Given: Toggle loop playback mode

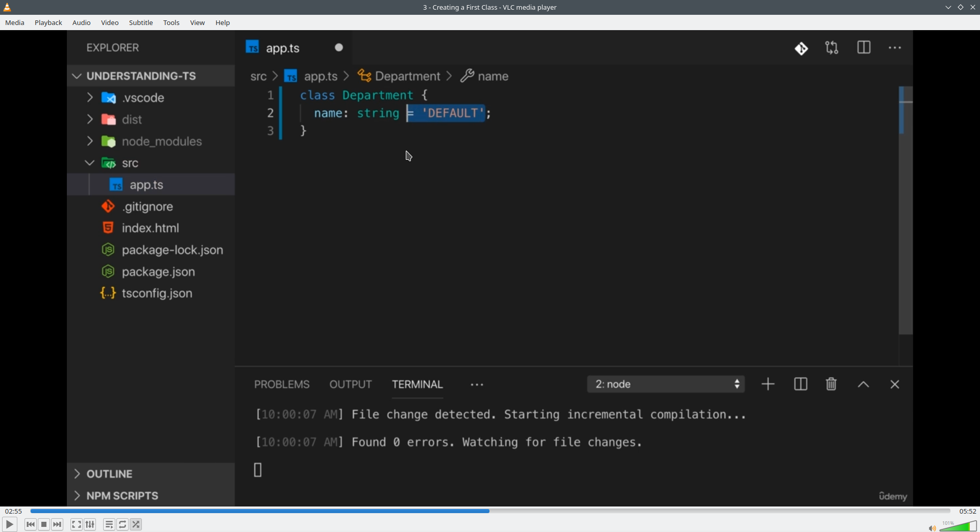Looking at the screenshot, I should (x=122, y=524).
